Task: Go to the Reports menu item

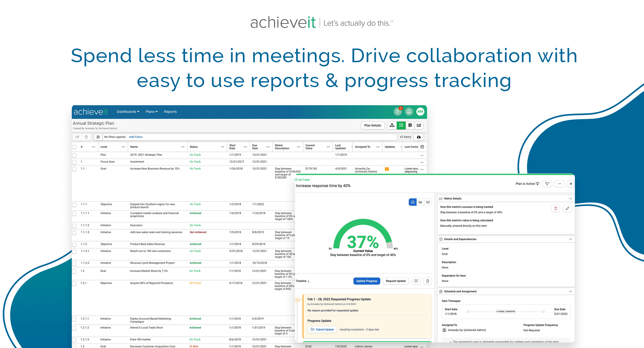Action: pos(170,112)
